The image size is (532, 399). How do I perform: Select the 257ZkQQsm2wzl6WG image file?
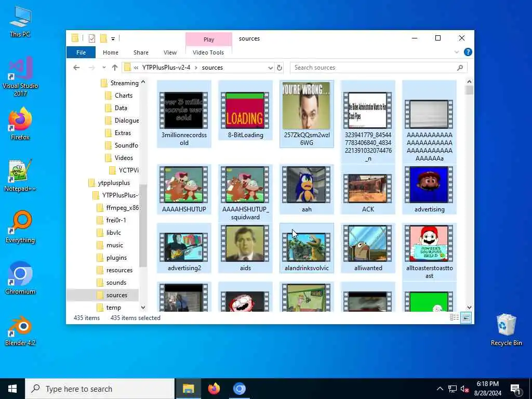[307, 114]
